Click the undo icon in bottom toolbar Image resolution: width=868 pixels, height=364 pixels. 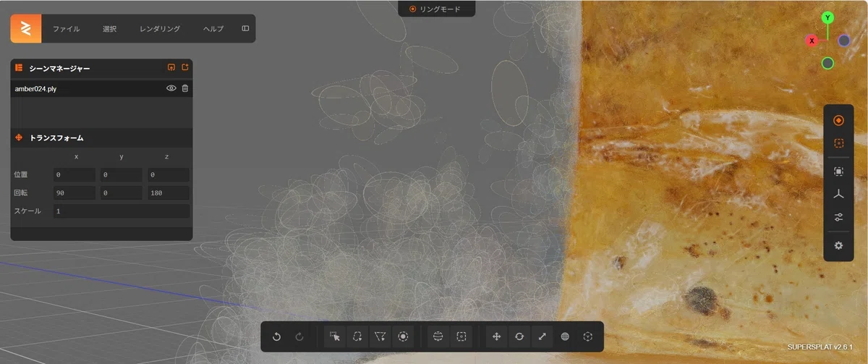pyautogui.click(x=276, y=337)
